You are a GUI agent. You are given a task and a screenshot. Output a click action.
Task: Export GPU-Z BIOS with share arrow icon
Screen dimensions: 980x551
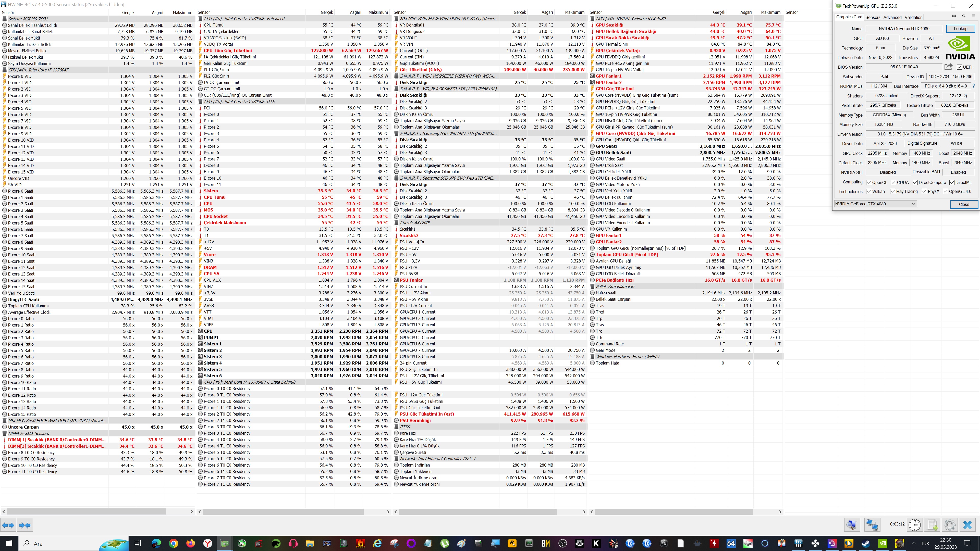948,67
